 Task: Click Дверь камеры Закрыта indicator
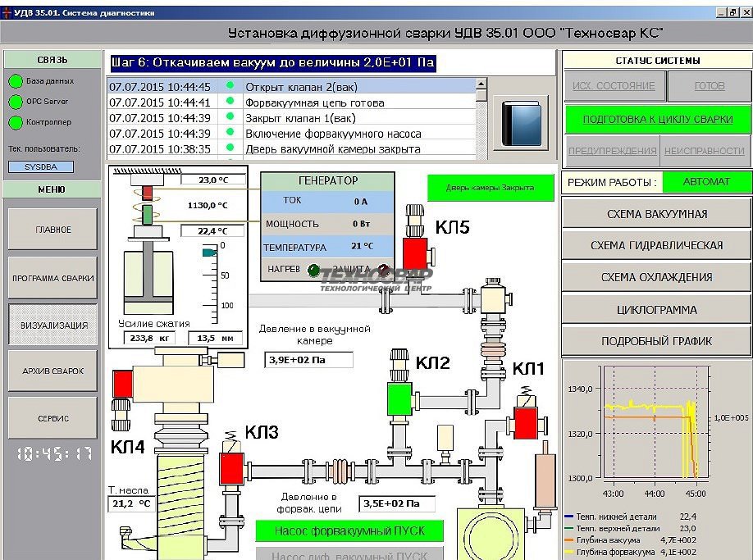coord(491,188)
